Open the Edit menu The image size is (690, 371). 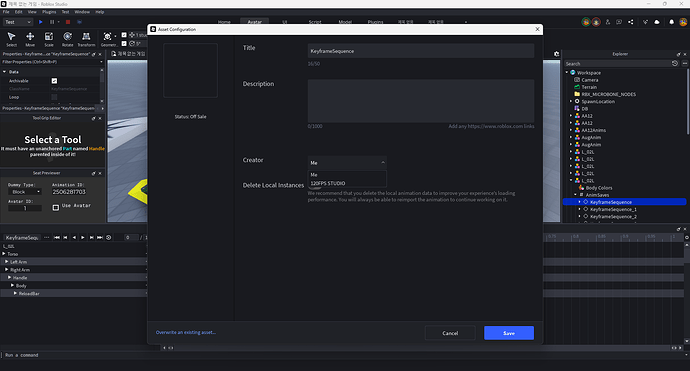coord(18,12)
